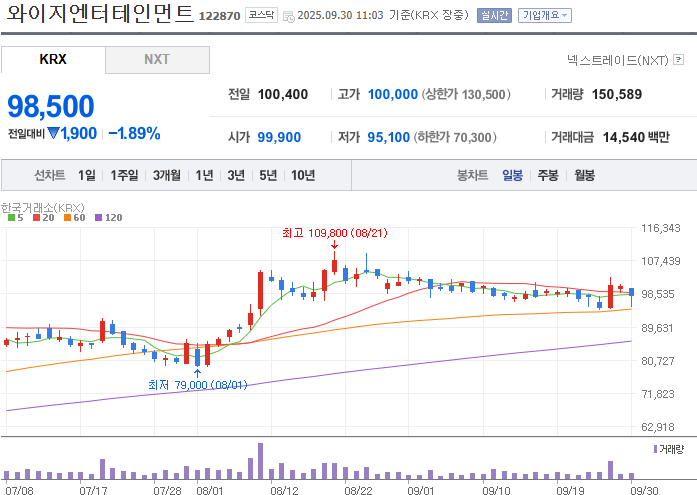The height and width of the screenshot is (495, 697).
Task: Click the opening price value 99,900
Action: click(x=279, y=137)
